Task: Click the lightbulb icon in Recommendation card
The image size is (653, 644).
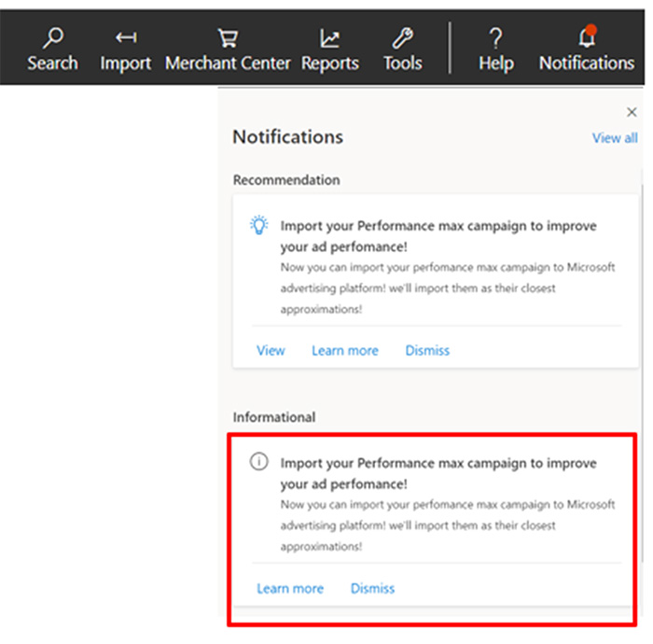Action: 258,225
